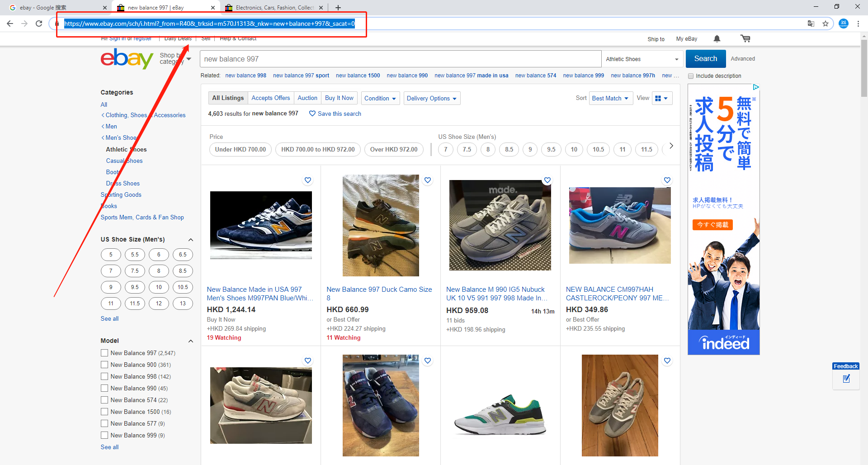
Task: Open Casual Shoes category link
Action: tap(124, 161)
